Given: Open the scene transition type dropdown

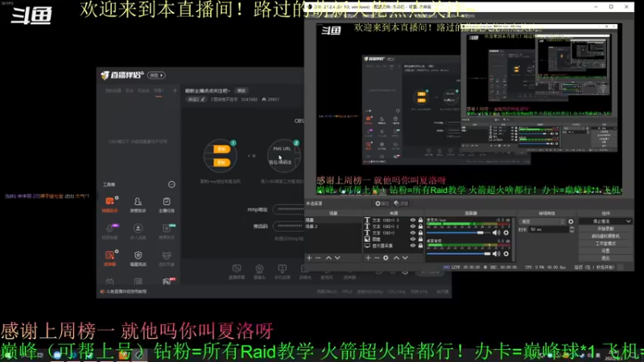Looking at the screenshot, I should click(543, 222).
